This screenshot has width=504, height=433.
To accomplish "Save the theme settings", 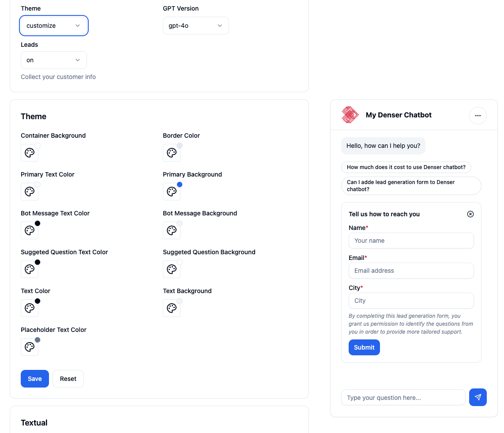I will [x=34, y=379].
